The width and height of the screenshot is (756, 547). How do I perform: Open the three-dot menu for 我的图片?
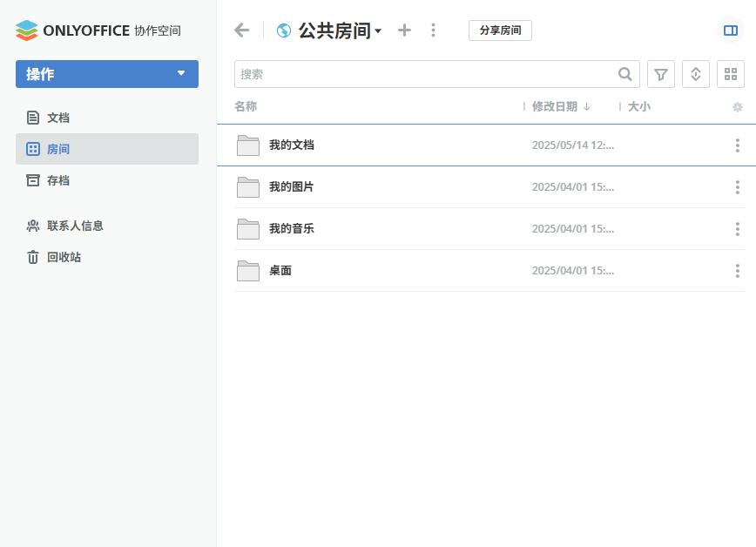pyautogui.click(x=737, y=187)
